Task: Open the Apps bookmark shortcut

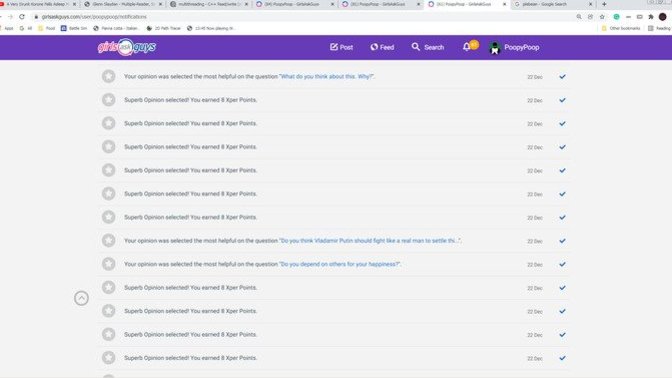Action: (7, 28)
